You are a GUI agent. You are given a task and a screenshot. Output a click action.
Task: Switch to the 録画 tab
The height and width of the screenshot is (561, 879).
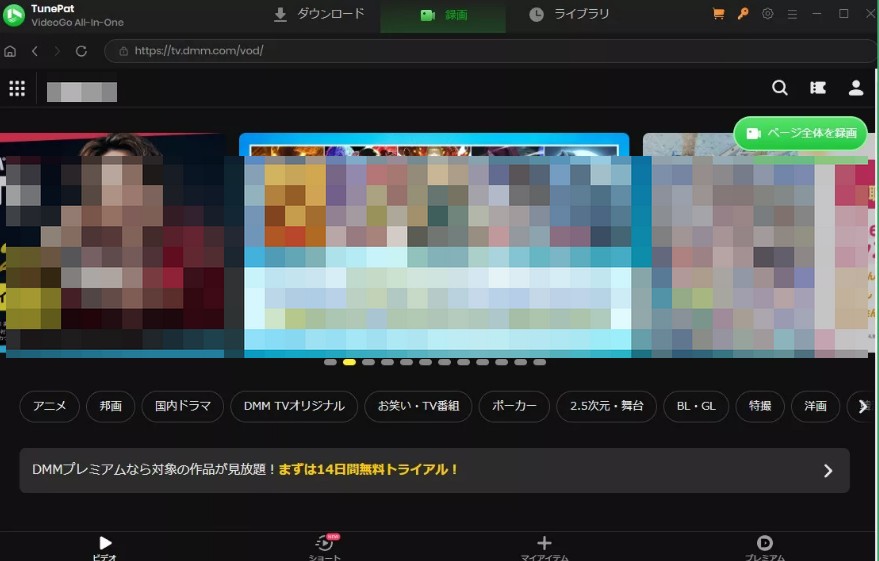tap(443, 15)
